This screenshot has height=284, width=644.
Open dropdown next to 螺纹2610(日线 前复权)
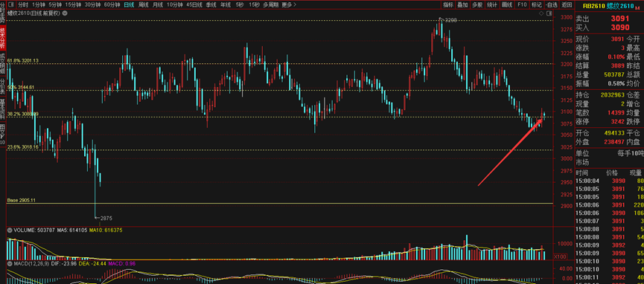click(x=65, y=13)
